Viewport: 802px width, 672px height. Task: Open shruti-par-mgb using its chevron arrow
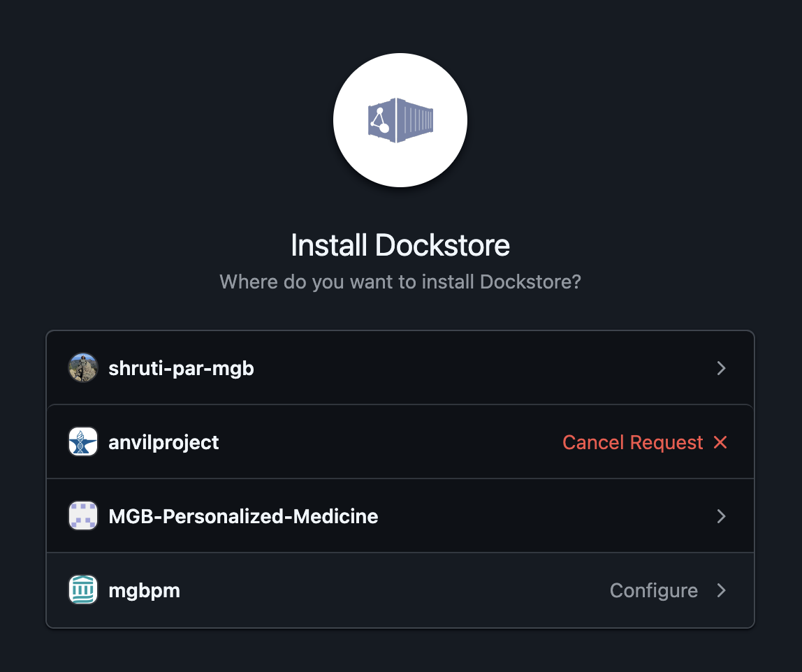tap(722, 368)
